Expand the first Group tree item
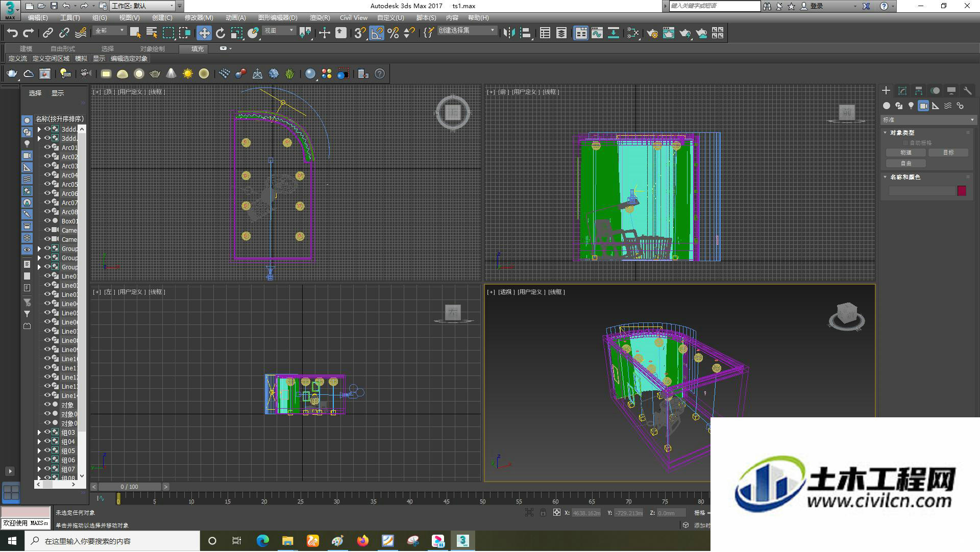The width and height of the screenshot is (980, 552). 39,248
